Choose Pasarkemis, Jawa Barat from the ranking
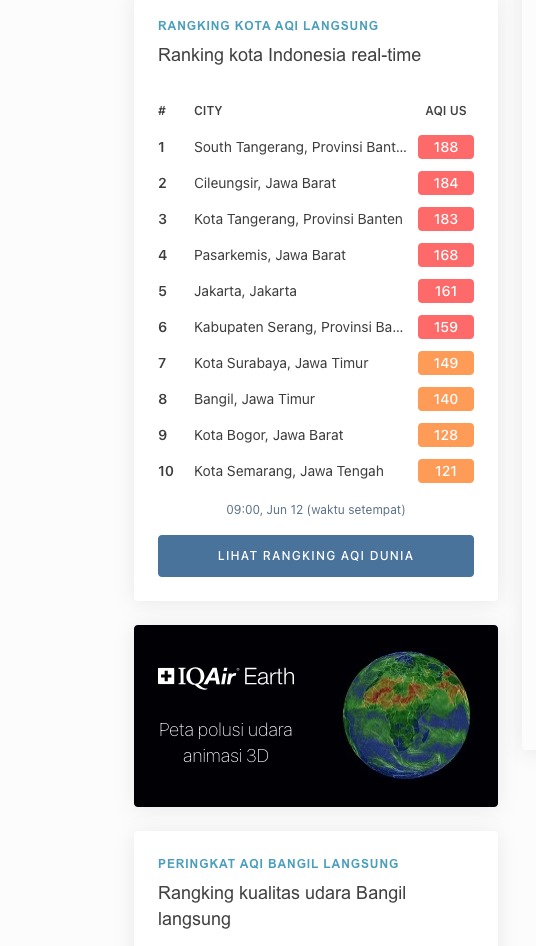The width and height of the screenshot is (536, 946). tap(270, 255)
